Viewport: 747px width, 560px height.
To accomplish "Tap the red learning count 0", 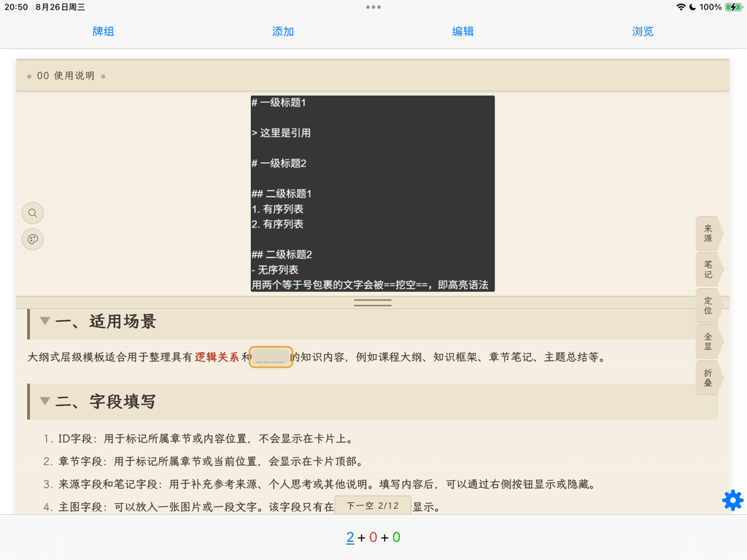I will 373,537.
